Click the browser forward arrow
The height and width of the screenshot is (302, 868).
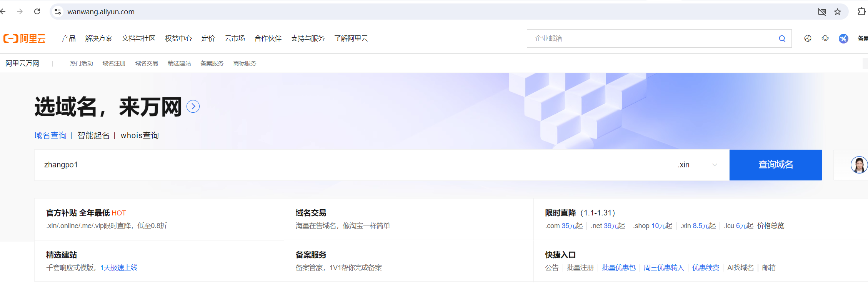[20, 12]
